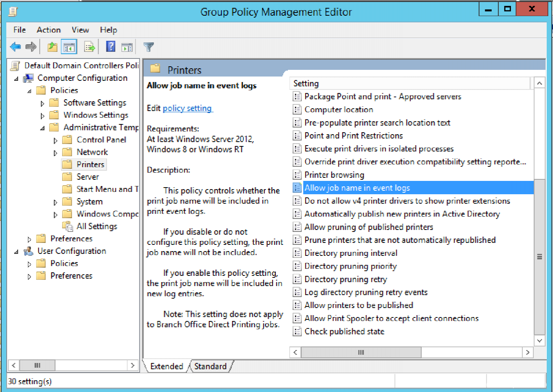This screenshot has width=553, height=392.
Task: Click the Filter funnel toolbar icon
Action: pos(148,47)
